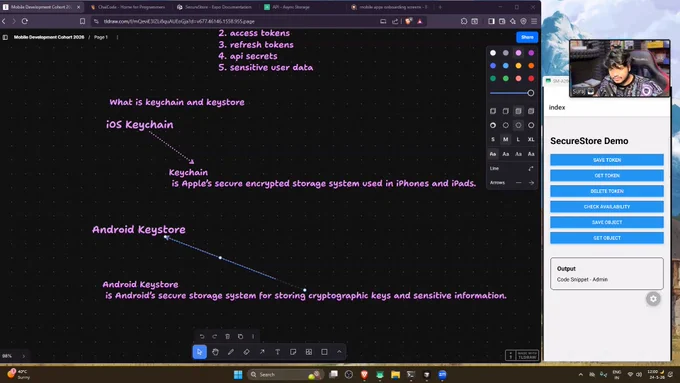Pick the blue color swatch
This screenshot has height=383, width=680.
click(493, 66)
